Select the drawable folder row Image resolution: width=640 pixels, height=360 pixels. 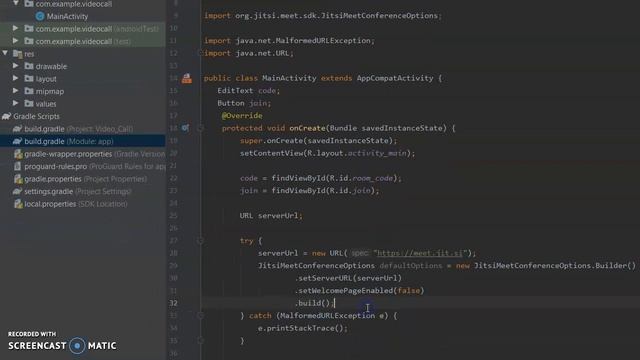pos(83,66)
